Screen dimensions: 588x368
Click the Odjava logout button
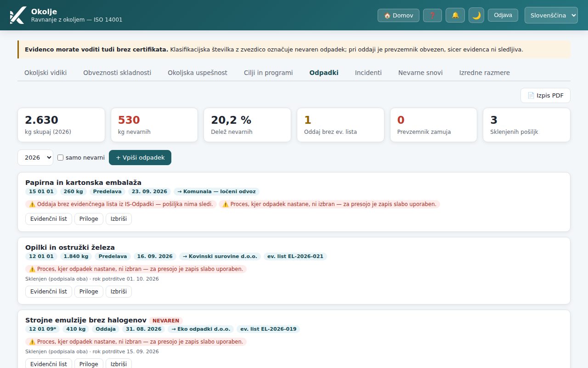point(503,15)
